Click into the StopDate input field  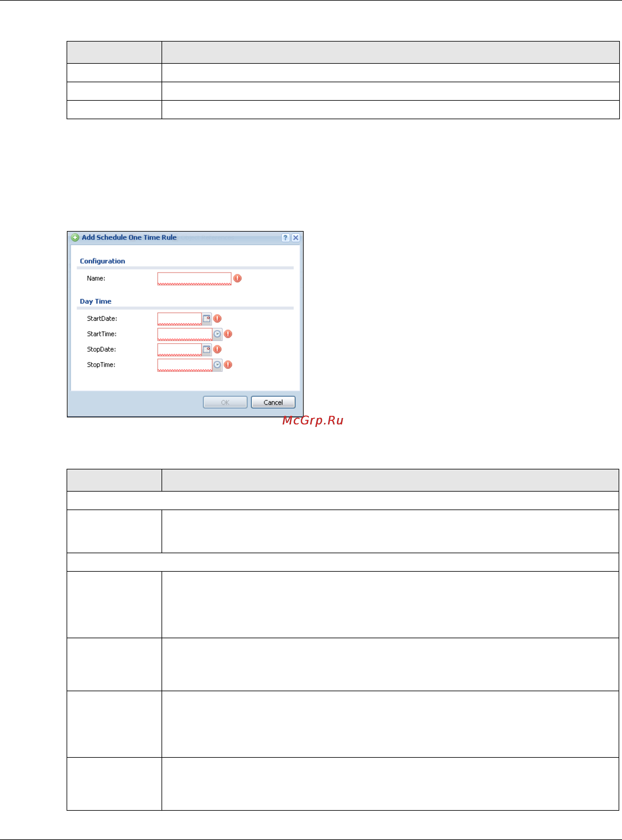click(x=180, y=350)
